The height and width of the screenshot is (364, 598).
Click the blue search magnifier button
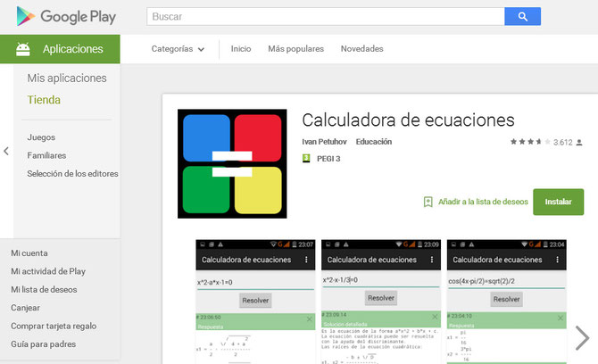click(x=522, y=16)
